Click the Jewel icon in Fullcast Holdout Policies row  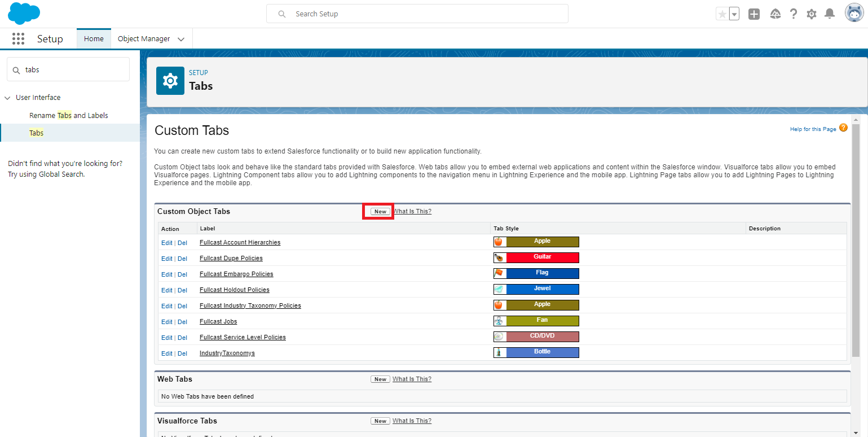click(499, 289)
